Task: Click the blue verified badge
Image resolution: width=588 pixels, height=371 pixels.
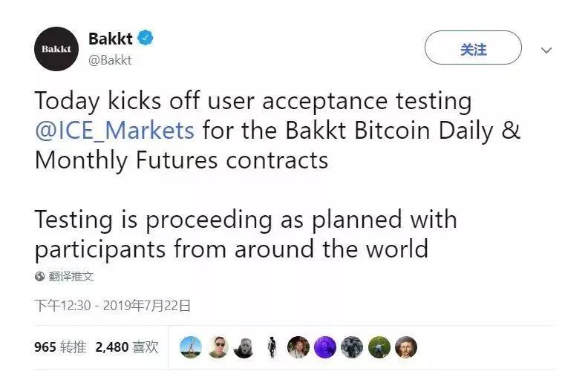Action: (147, 38)
